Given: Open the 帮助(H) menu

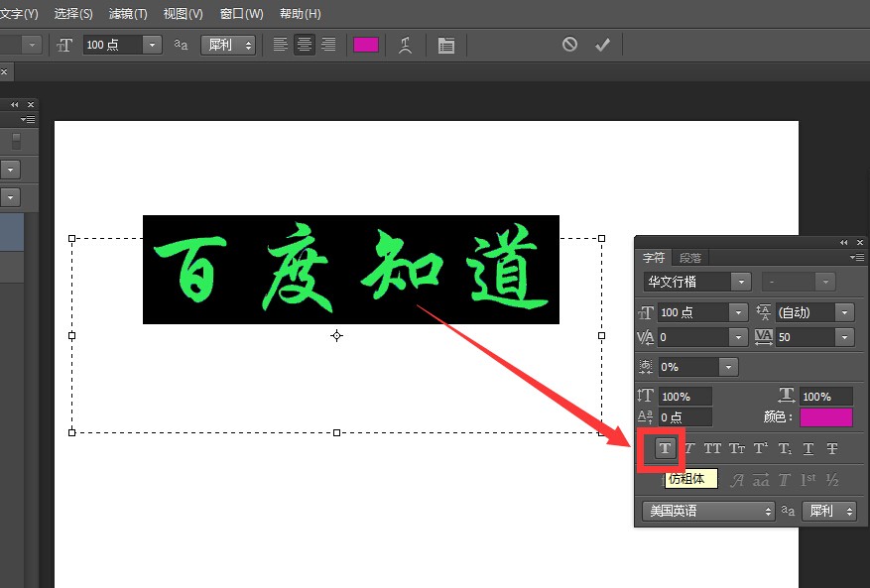Looking at the screenshot, I should pyautogui.click(x=301, y=13).
